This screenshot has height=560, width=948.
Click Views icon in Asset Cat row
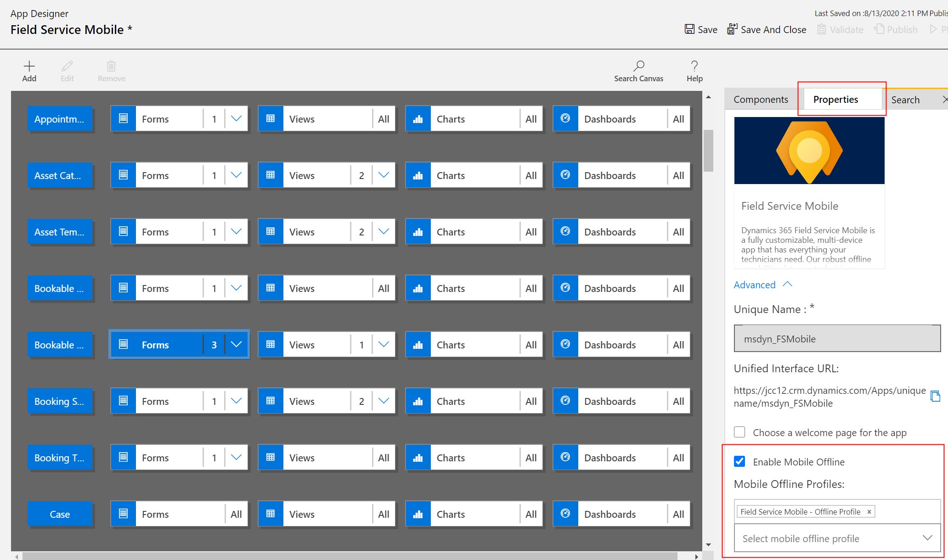tap(271, 175)
